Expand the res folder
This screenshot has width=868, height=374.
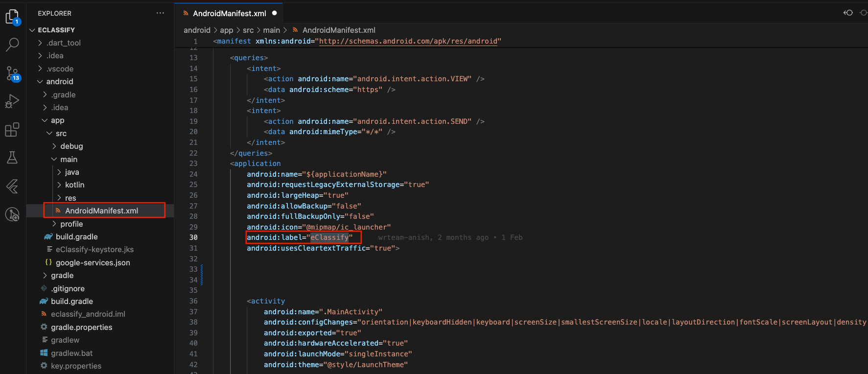pyautogui.click(x=70, y=198)
